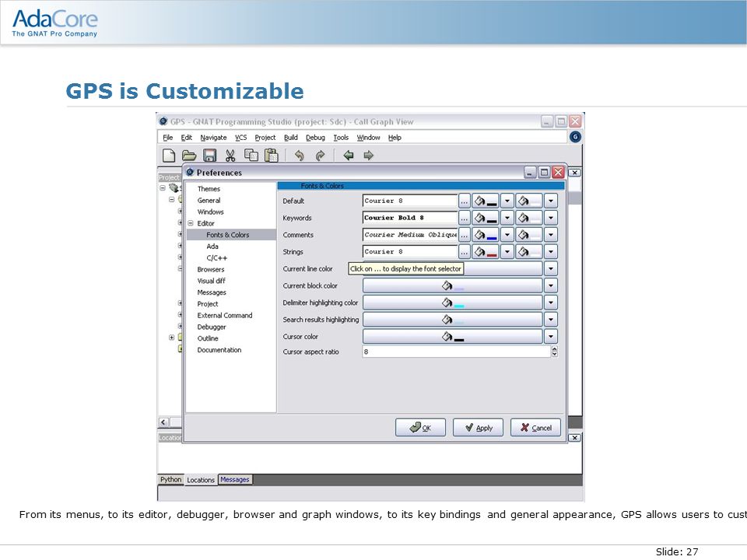Collapse the Editor node in the preferences tree
Image resolution: width=747 pixels, height=560 pixels.
[191, 223]
